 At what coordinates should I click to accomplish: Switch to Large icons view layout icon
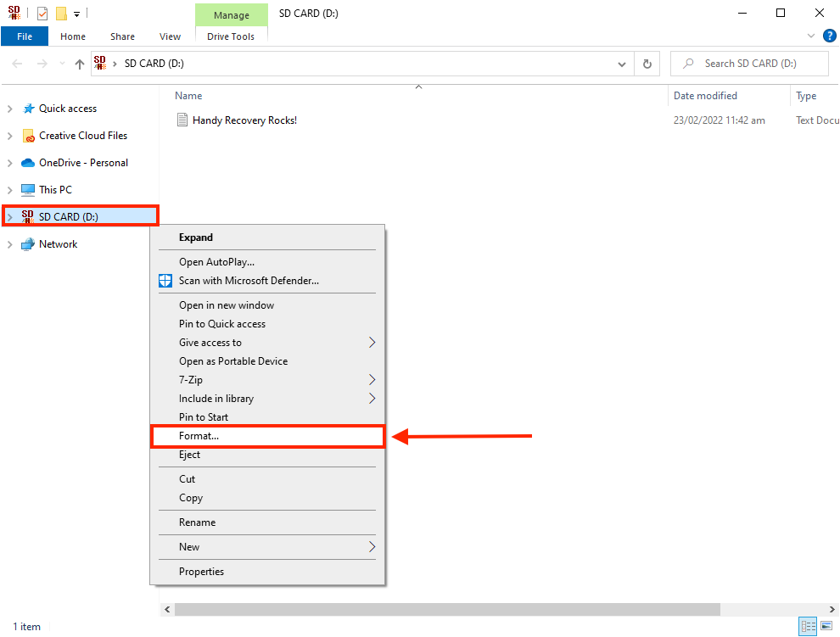pyautogui.click(x=826, y=626)
